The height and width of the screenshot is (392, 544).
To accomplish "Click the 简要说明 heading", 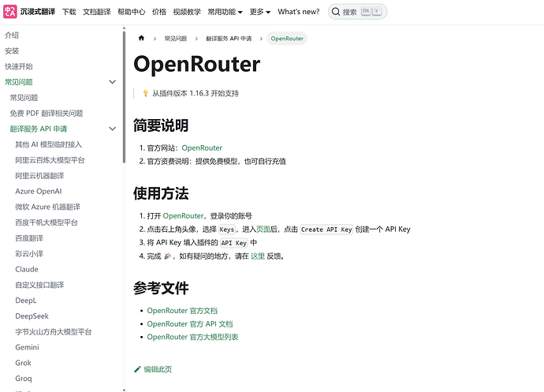I will click(161, 125).
